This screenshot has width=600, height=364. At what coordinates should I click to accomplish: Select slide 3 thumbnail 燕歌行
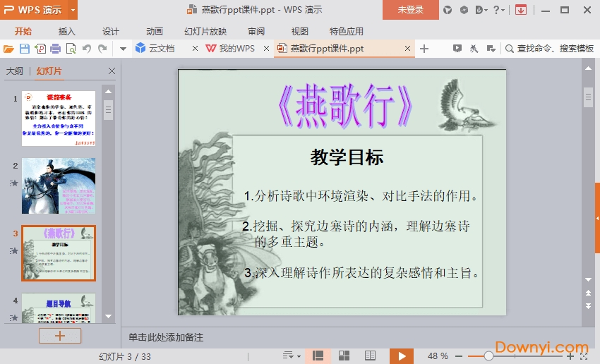[x=59, y=253]
